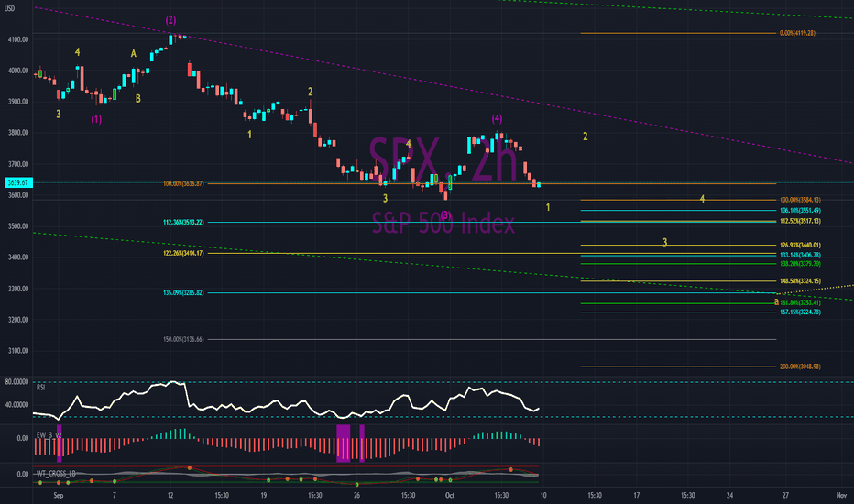Click the 12 date on time axis
This screenshot has height=504, width=854.
[170, 495]
